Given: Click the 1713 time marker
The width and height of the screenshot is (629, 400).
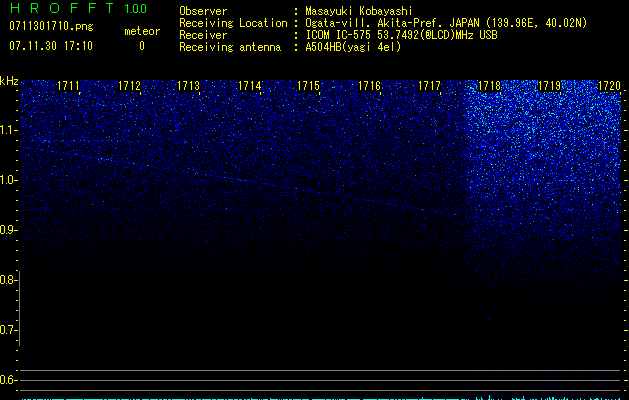Looking at the screenshot, I should point(189,85).
